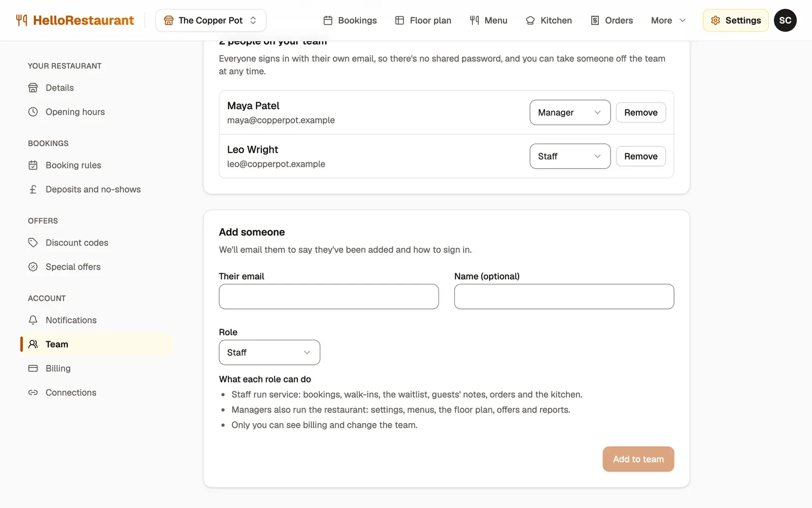Select the maya@copperpot.example email text
This screenshot has height=508, width=812.
(x=281, y=120)
